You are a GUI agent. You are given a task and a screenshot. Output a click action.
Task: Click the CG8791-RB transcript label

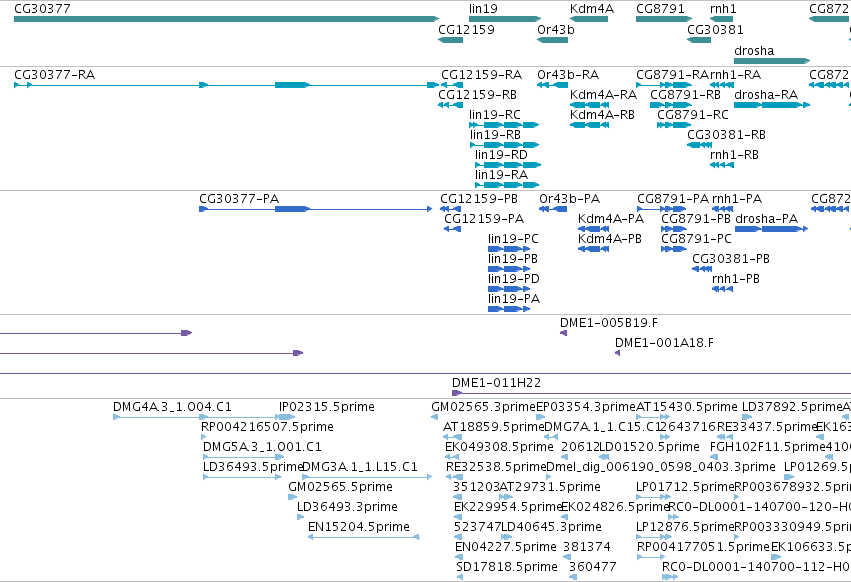[x=685, y=95]
